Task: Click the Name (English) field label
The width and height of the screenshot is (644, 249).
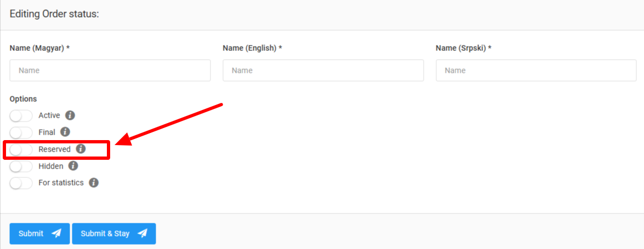Action: pyautogui.click(x=252, y=48)
